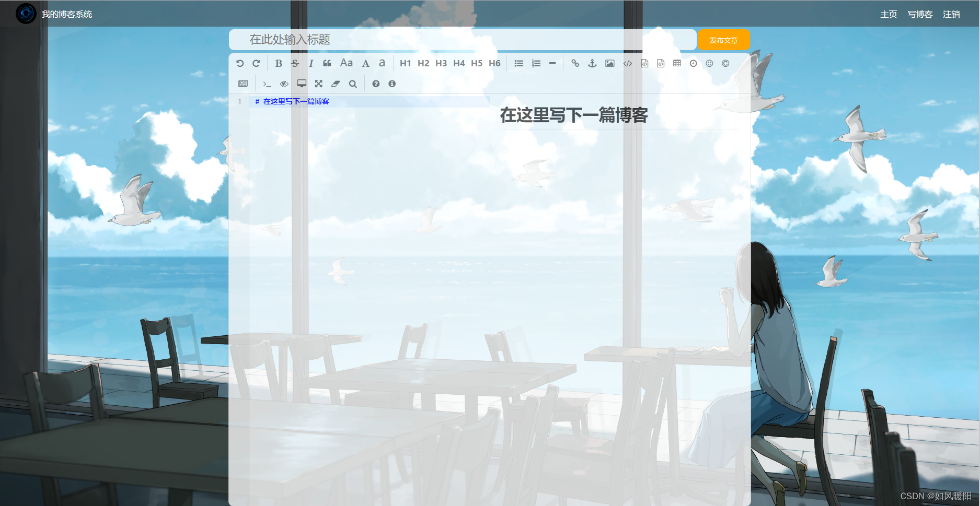Click the 发布文章 publish button
Screen dimensions: 980x506
click(x=724, y=40)
